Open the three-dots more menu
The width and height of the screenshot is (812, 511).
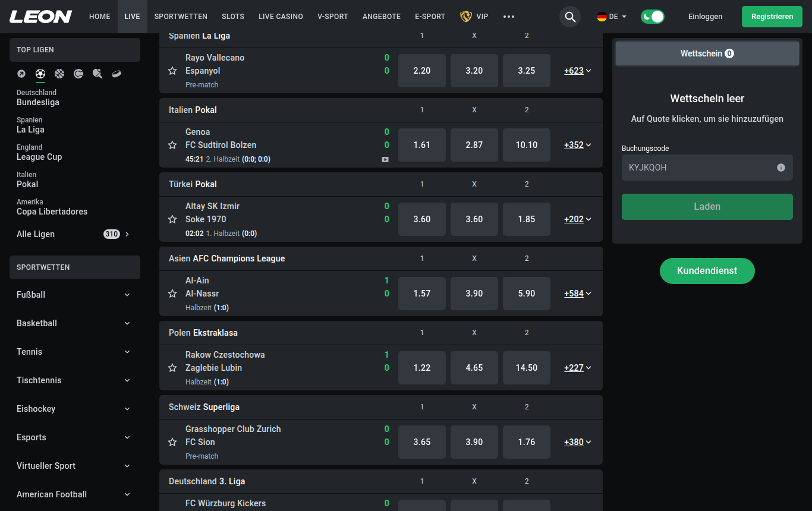[508, 17]
